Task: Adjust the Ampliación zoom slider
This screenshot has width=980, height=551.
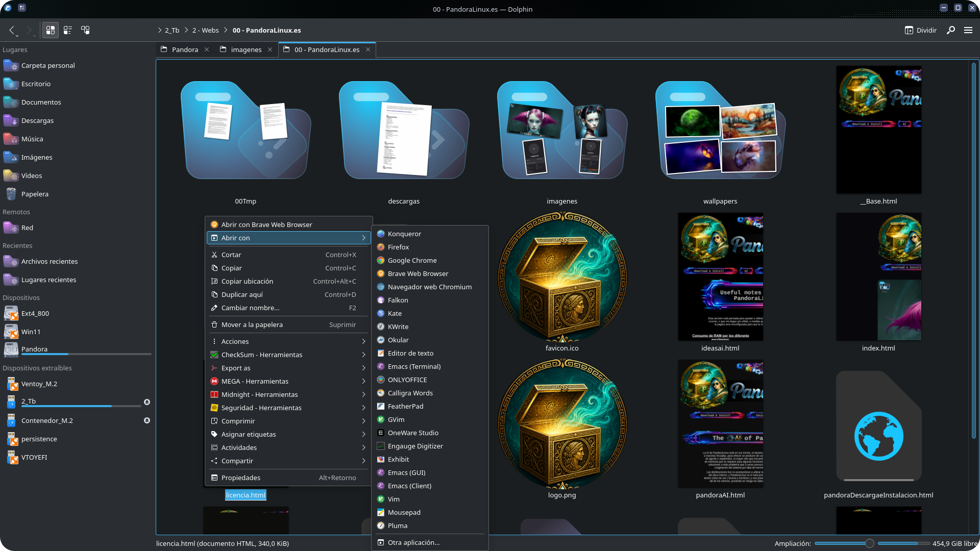Action: pos(844,543)
